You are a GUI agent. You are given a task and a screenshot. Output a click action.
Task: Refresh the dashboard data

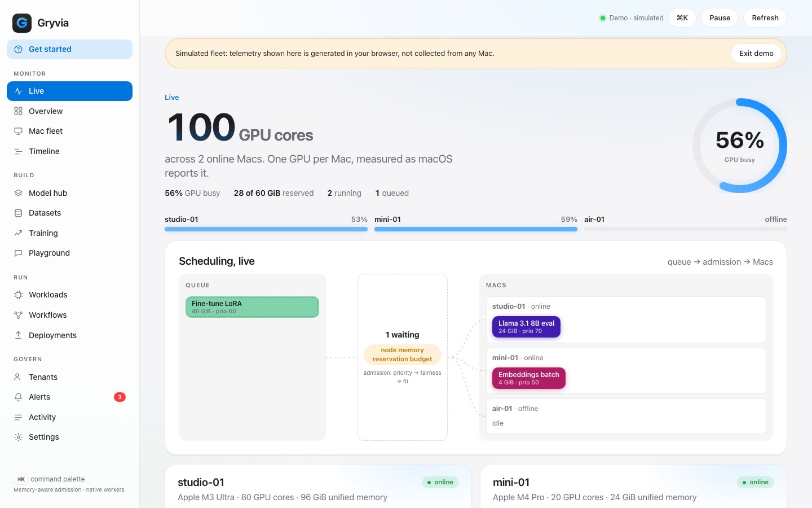(x=765, y=18)
